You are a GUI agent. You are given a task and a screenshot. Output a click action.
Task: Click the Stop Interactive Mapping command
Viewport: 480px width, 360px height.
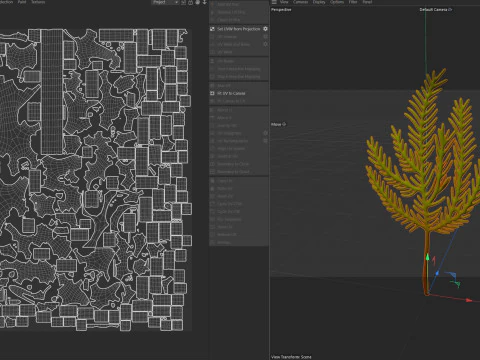click(x=239, y=77)
